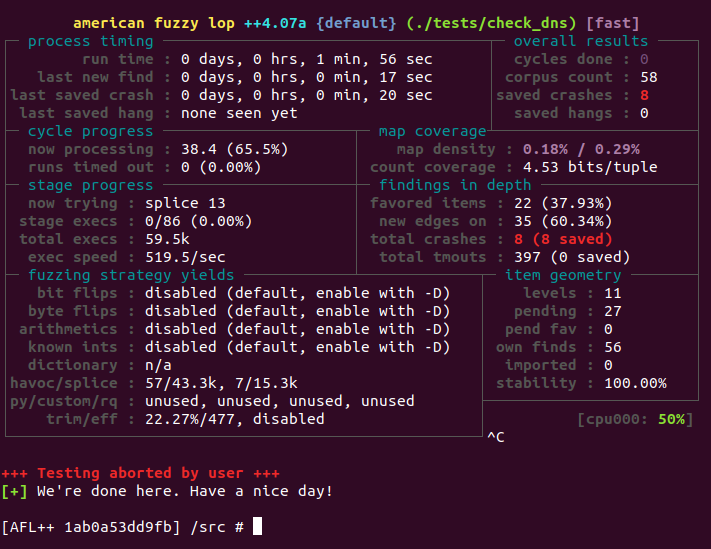
Task: Click the exec speed value '519.5/sec'
Action: point(185,257)
